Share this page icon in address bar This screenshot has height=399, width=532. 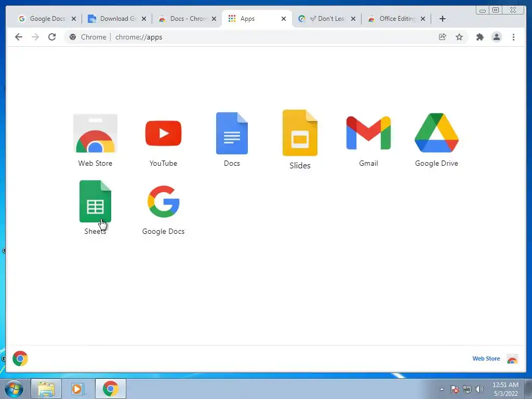443,37
